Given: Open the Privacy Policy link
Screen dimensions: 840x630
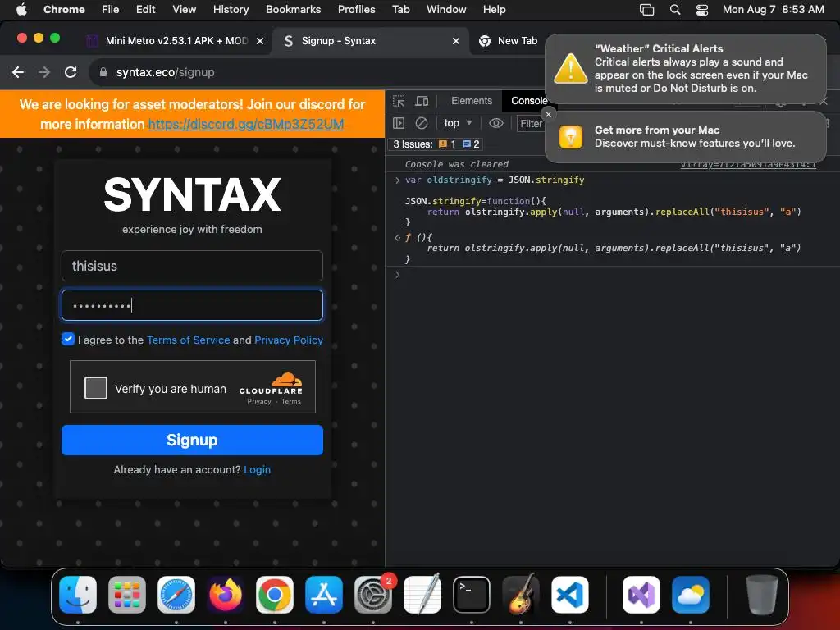Looking at the screenshot, I should tap(289, 340).
